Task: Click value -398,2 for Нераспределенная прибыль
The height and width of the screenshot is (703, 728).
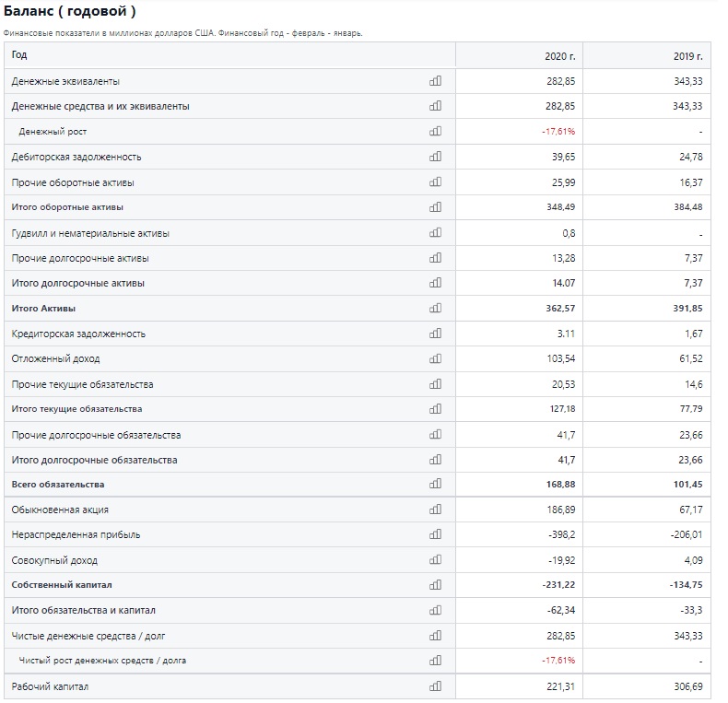Action: click(561, 534)
